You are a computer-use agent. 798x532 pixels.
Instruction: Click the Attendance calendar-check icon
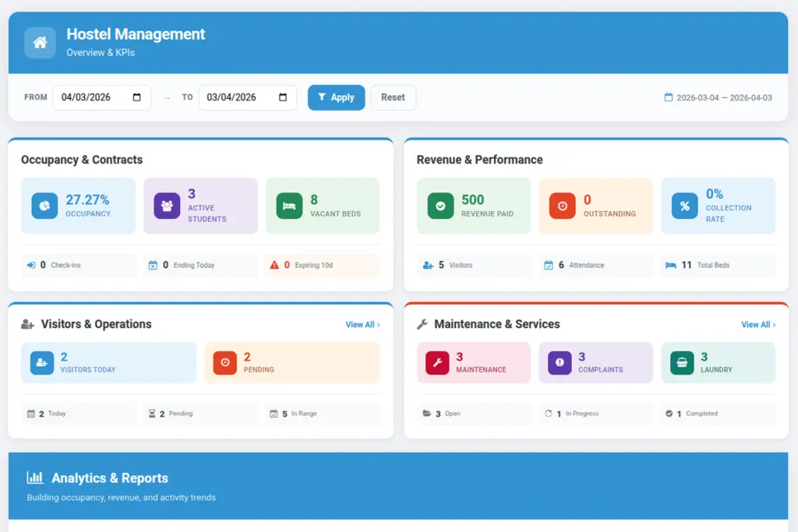pyautogui.click(x=548, y=265)
